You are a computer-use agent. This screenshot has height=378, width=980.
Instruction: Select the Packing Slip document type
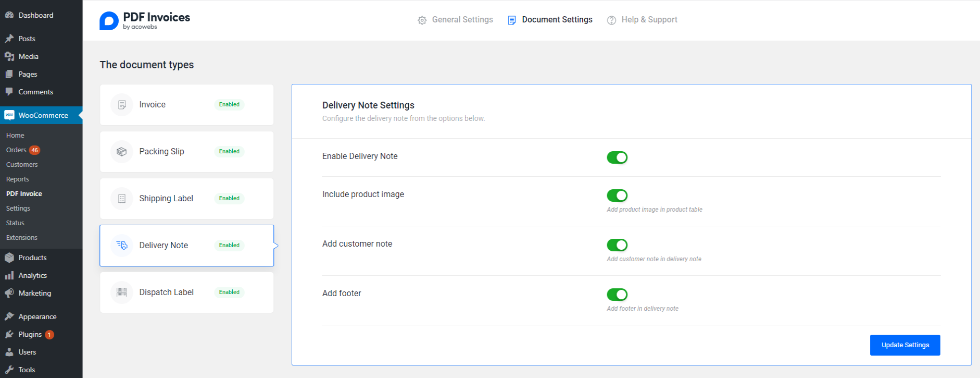186,152
